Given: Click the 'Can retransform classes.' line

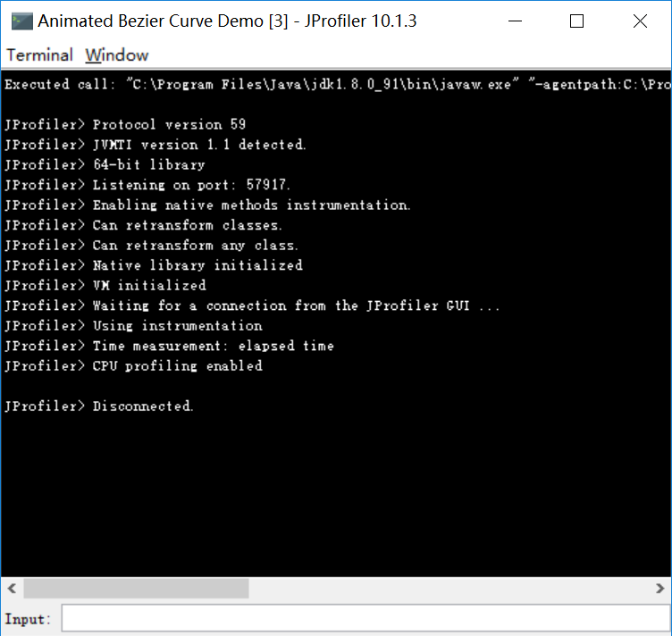Looking at the screenshot, I should 143,225.
